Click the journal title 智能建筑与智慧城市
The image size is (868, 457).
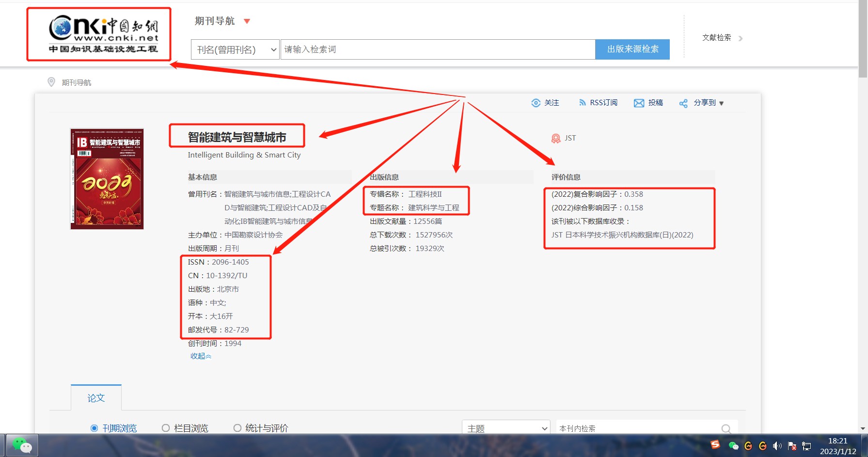pyautogui.click(x=237, y=137)
